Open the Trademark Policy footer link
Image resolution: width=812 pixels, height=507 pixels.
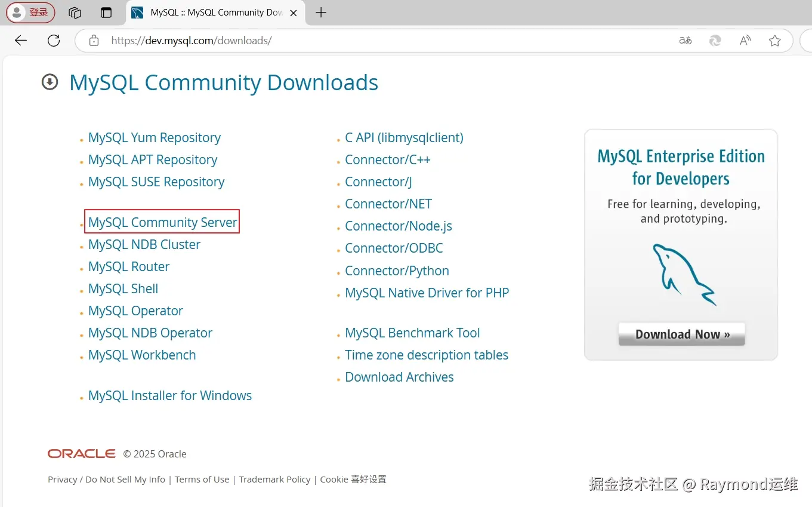coord(274,479)
